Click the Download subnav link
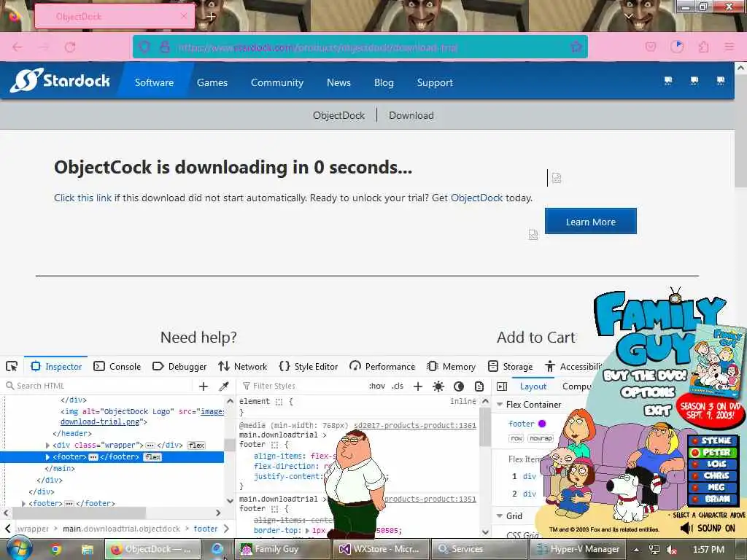Viewport: 747px width, 560px height. [x=411, y=115]
